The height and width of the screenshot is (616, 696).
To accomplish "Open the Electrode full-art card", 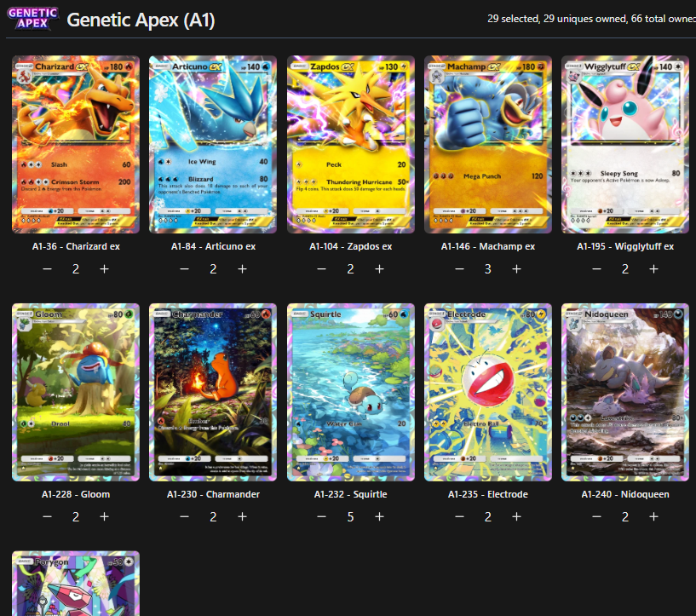I will click(488, 392).
